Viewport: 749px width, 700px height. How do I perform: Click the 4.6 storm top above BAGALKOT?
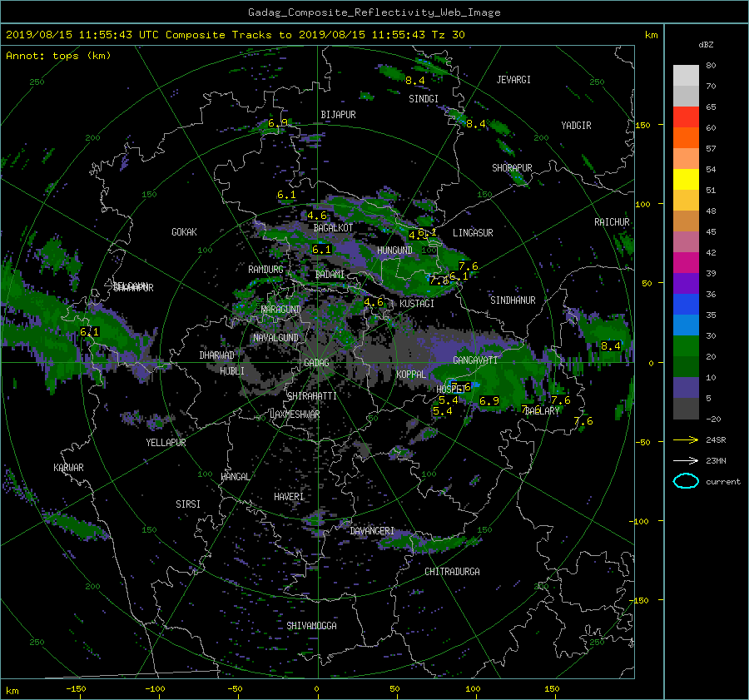[x=317, y=216]
